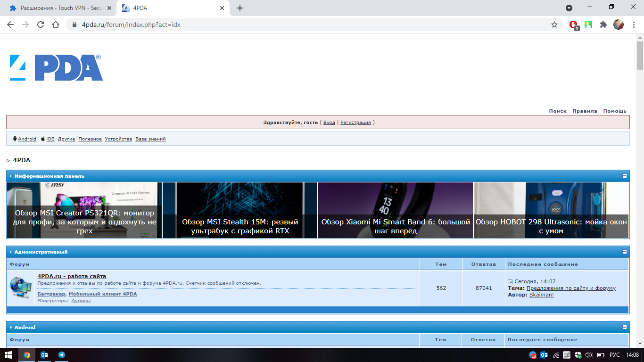
Task: Click the 4PDA logo image
Action: pos(56,68)
